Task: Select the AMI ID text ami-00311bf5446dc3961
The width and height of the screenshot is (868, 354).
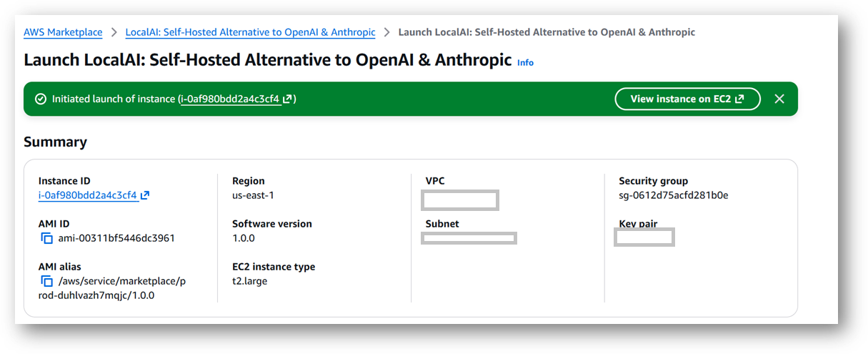Action: pyautogui.click(x=116, y=238)
